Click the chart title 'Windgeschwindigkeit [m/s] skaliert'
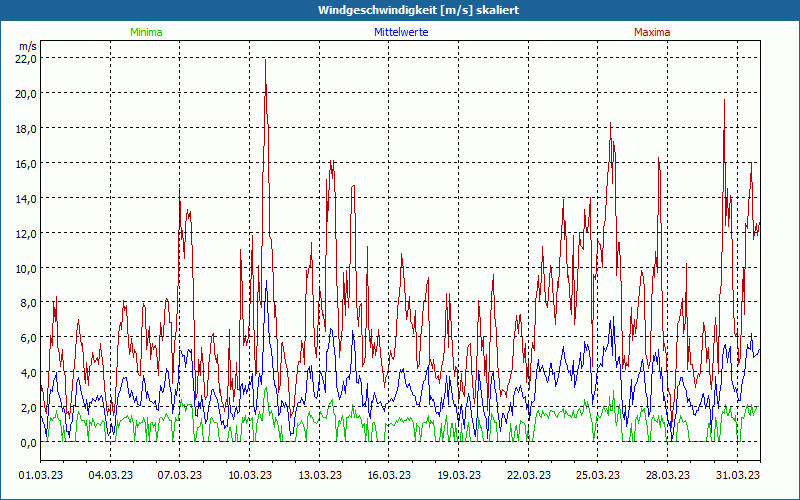800x500 pixels. pos(418,10)
